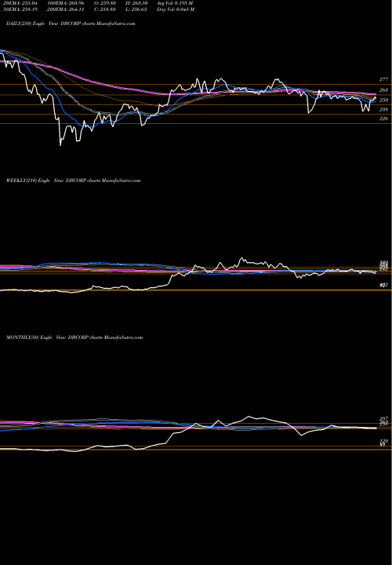This screenshot has height=565, width=392.
Task: Click the 'DAILY(250) Eagle View DBCORP' chart title
Action: click(71, 24)
